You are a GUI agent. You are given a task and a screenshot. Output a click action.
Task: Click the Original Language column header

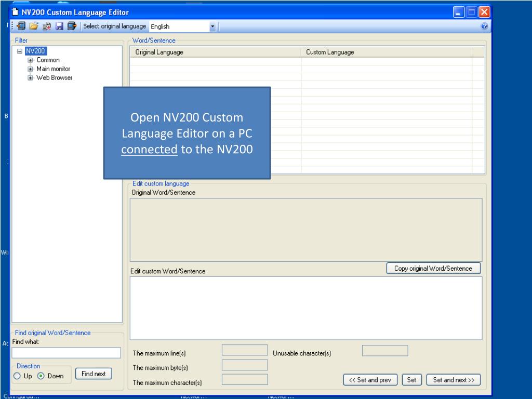click(x=215, y=52)
